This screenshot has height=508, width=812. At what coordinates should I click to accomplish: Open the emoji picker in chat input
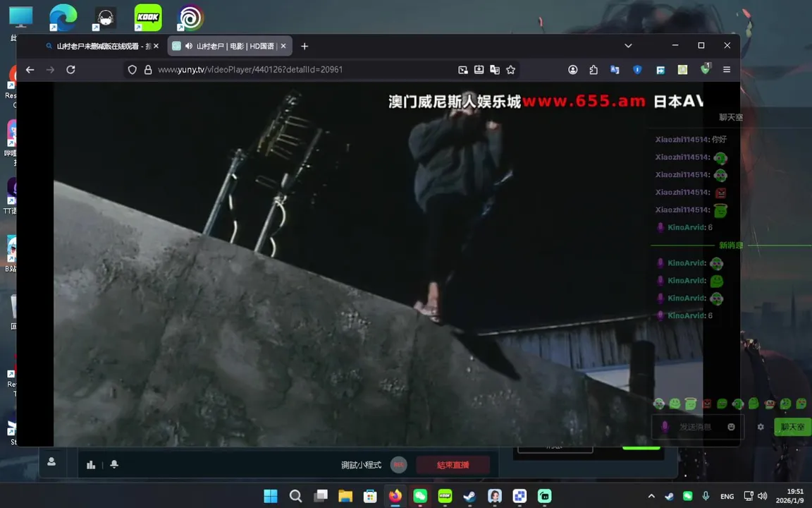731,427
